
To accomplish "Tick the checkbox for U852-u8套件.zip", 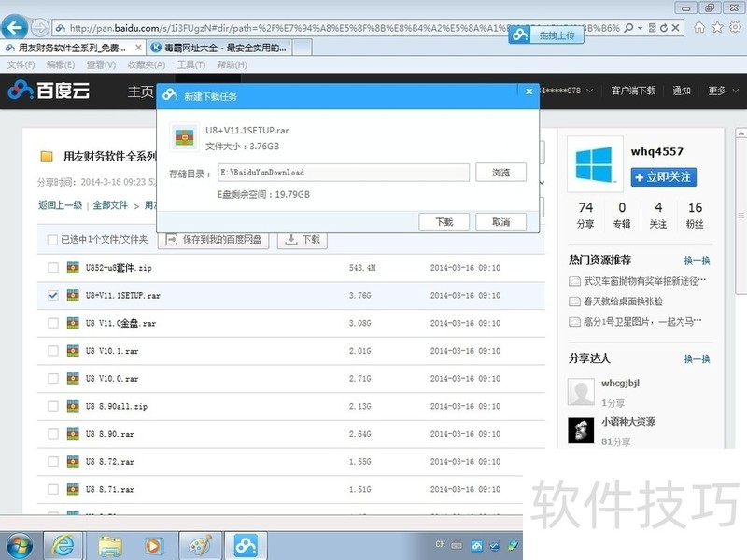I will [53, 269].
